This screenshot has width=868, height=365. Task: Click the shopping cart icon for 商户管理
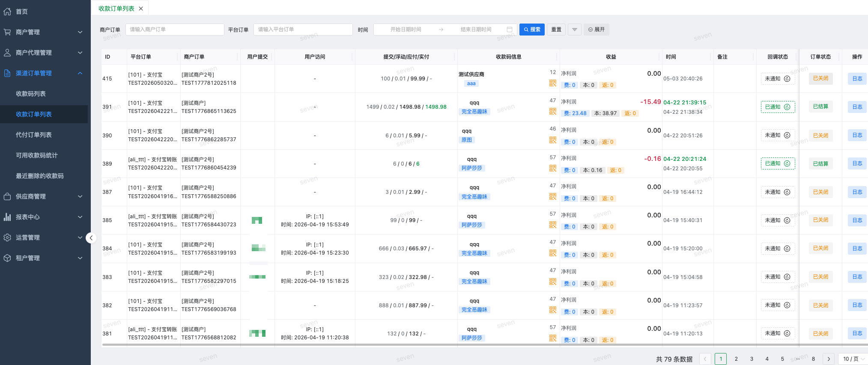click(7, 32)
